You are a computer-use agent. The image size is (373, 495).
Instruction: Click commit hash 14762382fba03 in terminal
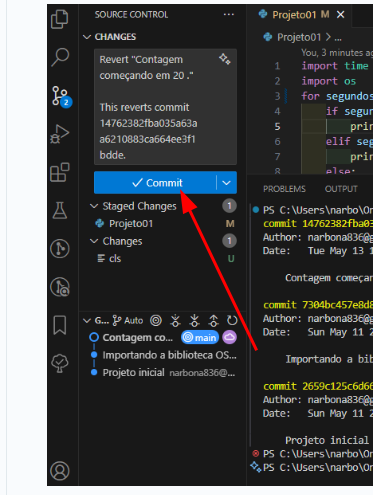(337, 223)
